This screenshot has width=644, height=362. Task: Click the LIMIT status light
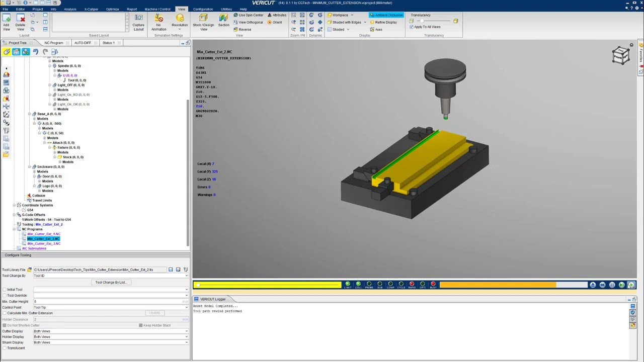(348, 285)
